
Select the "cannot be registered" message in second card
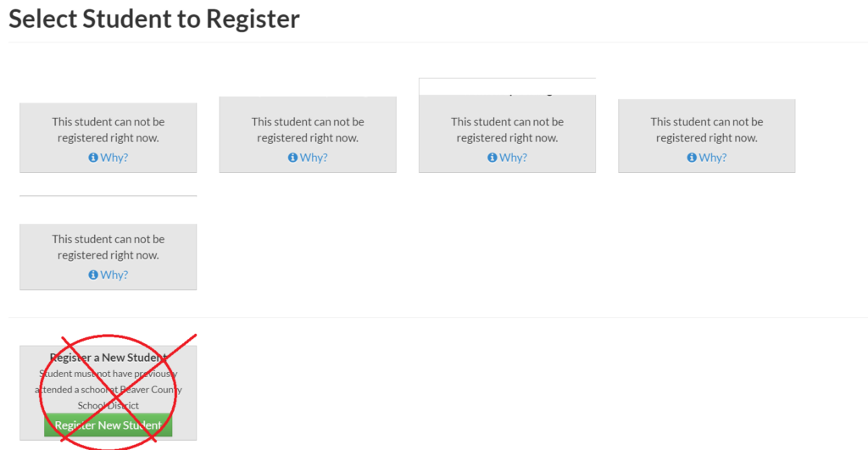(x=308, y=130)
